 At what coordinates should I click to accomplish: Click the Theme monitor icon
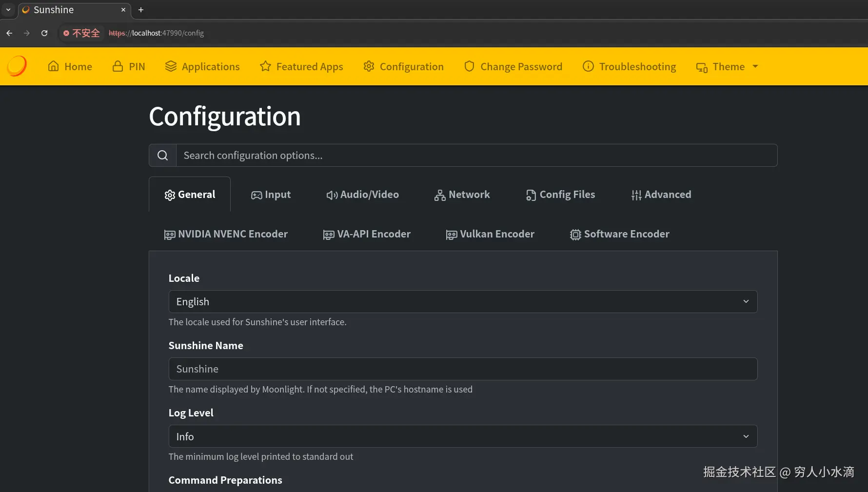[702, 67]
